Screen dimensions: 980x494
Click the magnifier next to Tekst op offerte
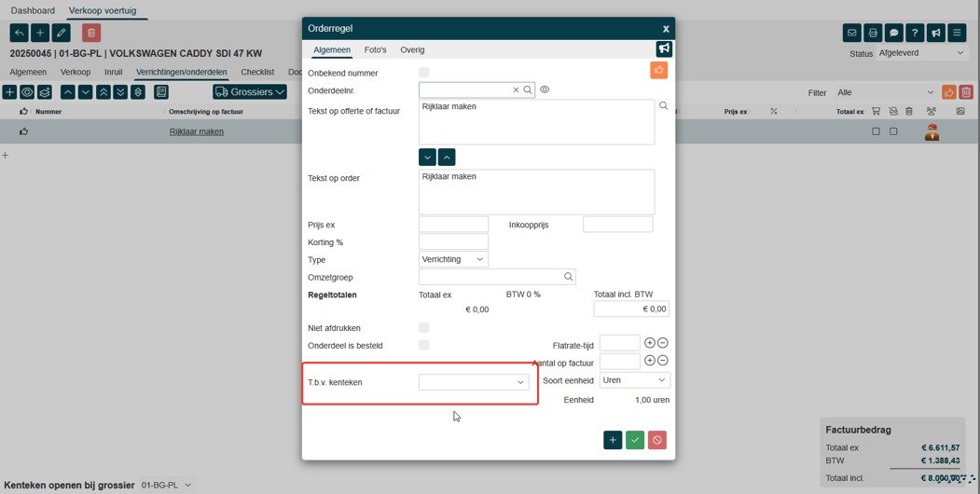pyautogui.click(x=664, y=106)
